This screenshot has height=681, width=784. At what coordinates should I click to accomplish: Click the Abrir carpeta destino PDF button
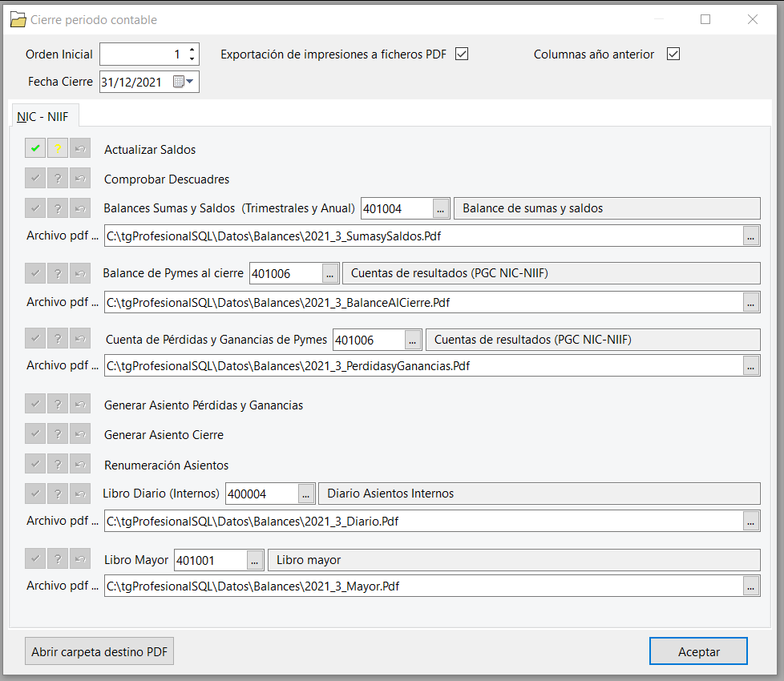pyautogui.click(x=99, y=651)
